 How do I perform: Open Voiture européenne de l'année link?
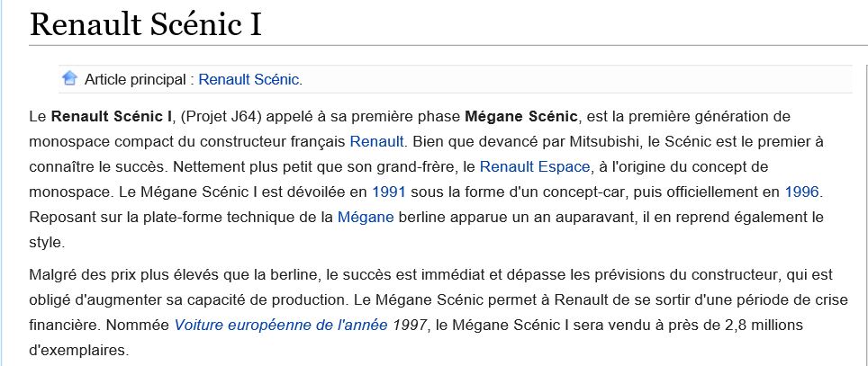click(x=281, y=326)
